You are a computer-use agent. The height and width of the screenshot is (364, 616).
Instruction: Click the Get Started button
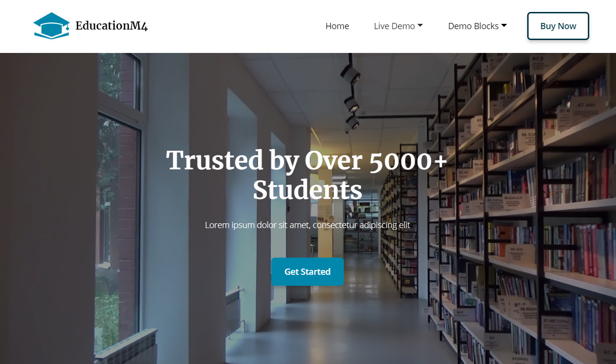(x=308, y=271)
